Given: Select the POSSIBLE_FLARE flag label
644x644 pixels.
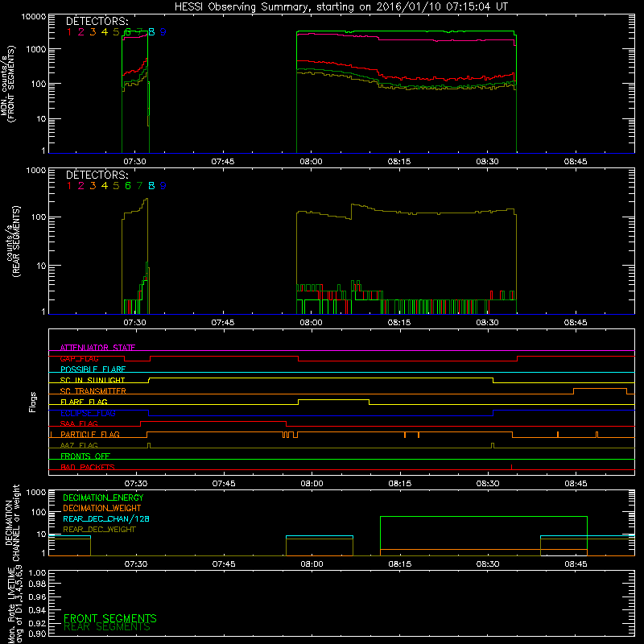Looking at the screenshot, I should coord(93,369).
